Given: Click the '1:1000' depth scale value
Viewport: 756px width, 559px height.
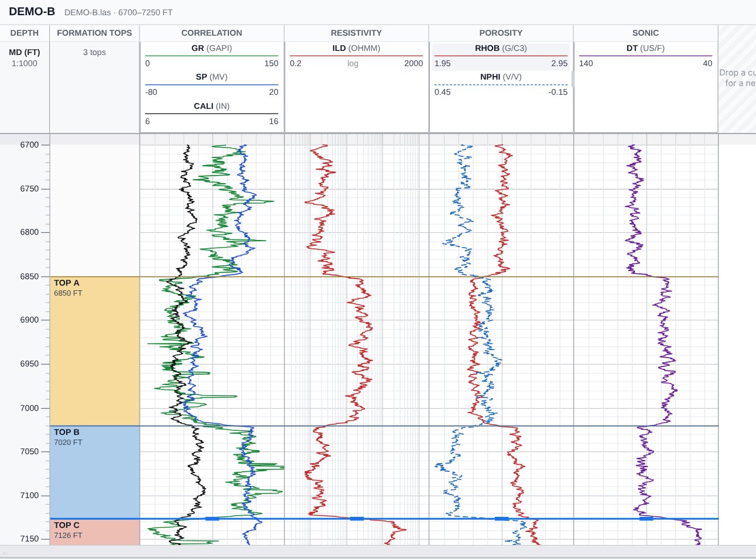Looking at the screenshot, I should pos(25,63).
